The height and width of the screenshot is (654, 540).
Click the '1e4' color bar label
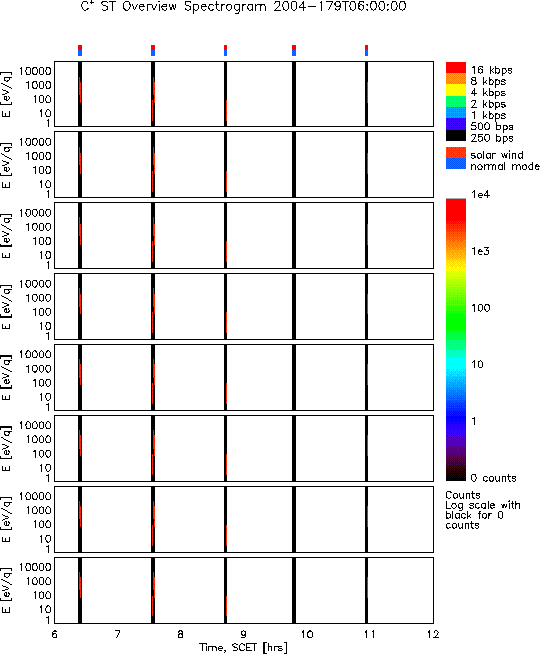pos(480,194)
